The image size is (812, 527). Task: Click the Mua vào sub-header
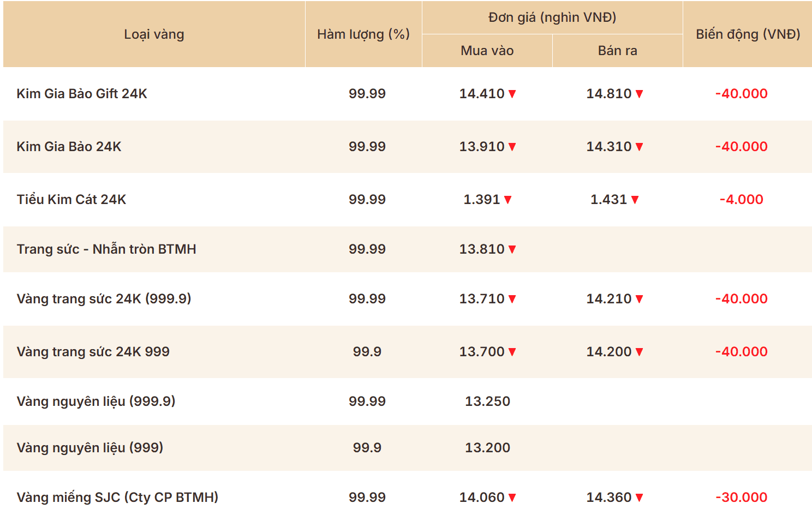tap(487, 51)
